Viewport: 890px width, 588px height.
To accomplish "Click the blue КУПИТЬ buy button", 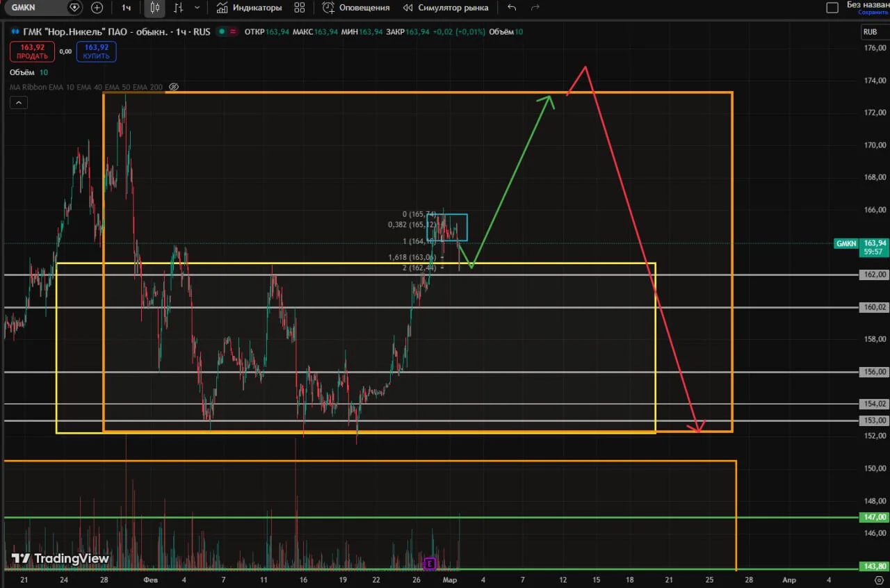I will [96, 51].
